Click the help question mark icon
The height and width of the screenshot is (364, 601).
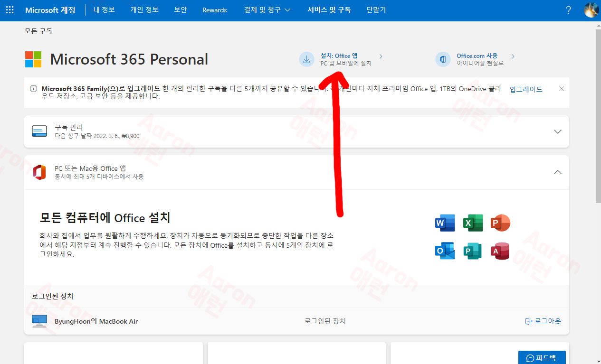point(568,10)
